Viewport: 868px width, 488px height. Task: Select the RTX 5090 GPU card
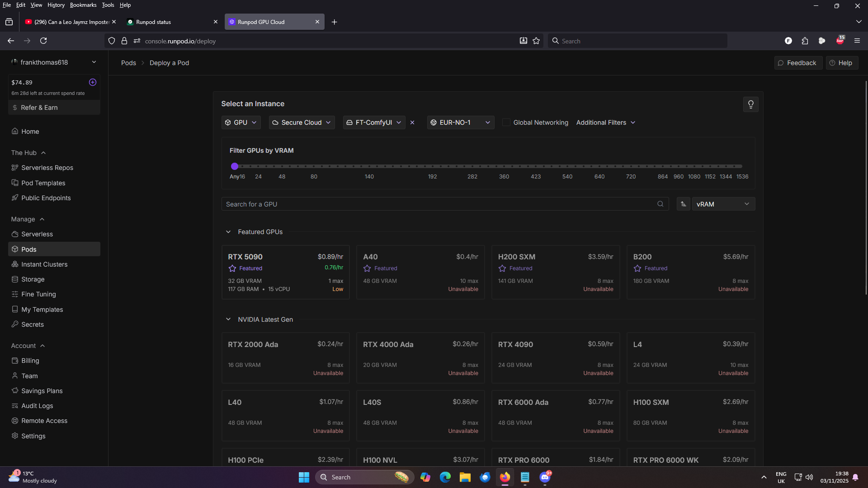tap(285, 272)
